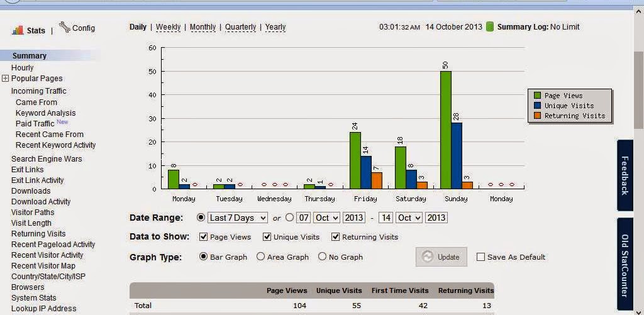
Task: Open Recent Pageload Activity
Action: click(x=53, y=245)
